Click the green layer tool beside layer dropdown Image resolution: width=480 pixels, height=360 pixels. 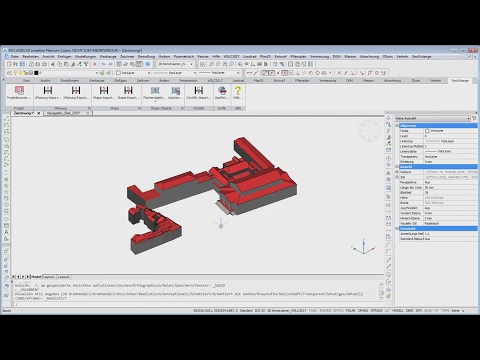pyautogui.click(x=102, y=73)
